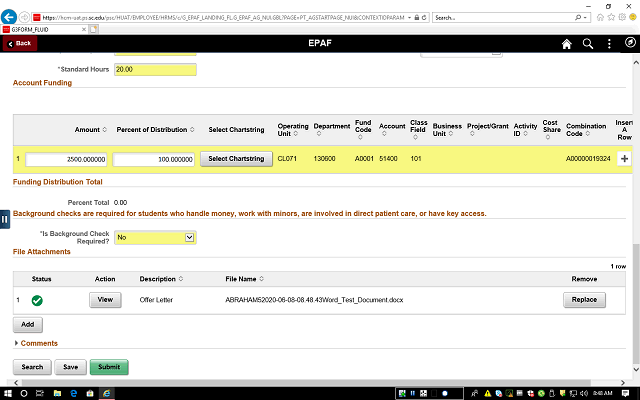Open the global search magnifier icon
640x400 pixels.
tap(588, 44)
